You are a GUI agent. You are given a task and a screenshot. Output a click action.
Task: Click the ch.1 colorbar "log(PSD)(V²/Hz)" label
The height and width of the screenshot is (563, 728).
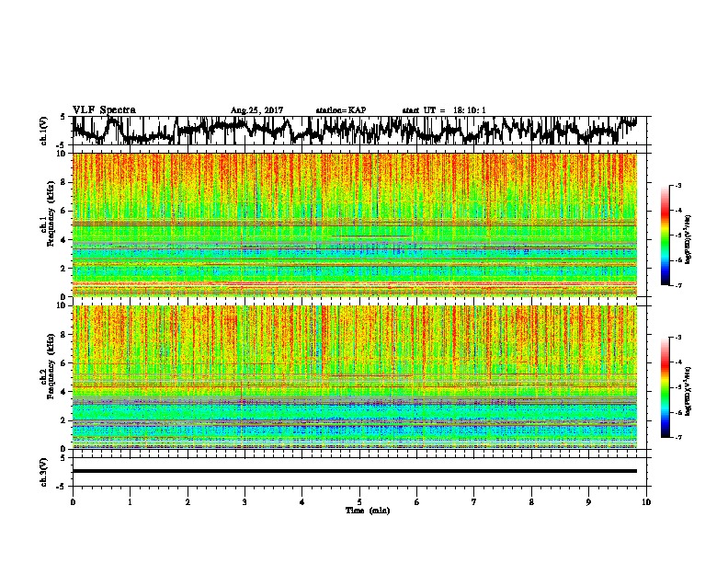tap(688, 240)
